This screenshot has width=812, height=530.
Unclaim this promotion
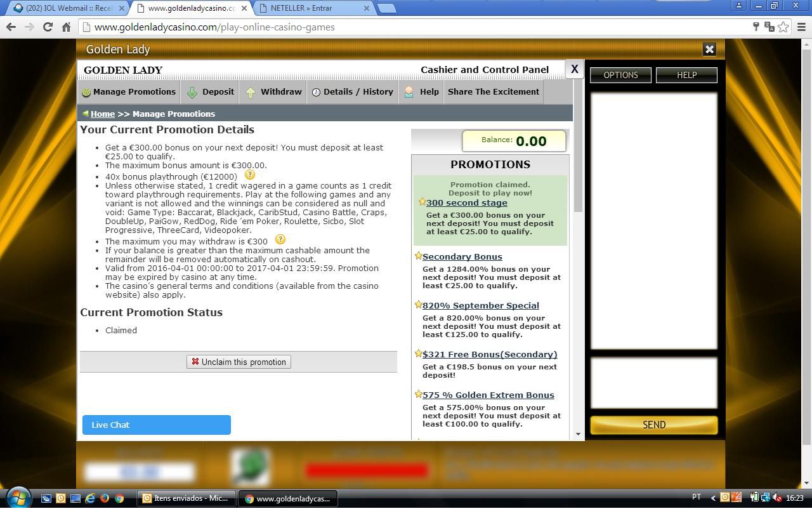[239, 362]
